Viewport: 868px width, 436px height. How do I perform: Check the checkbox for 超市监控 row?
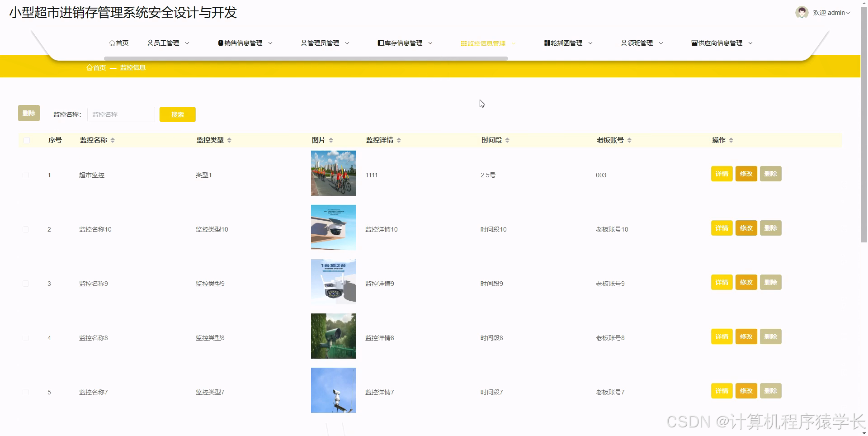[x=26, y=175]
